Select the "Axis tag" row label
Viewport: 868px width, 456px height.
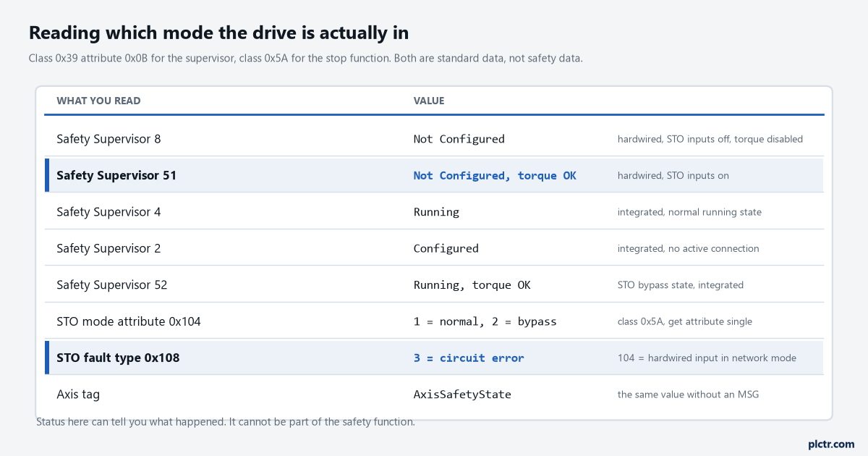click(x=78, y=394)
